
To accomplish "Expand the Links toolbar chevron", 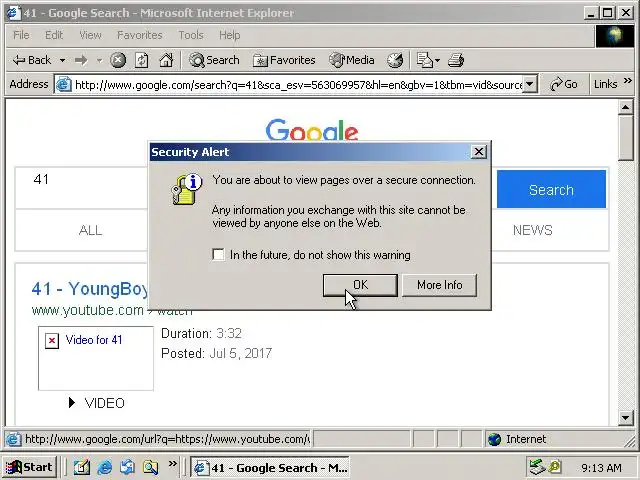I will click(627, 81).
